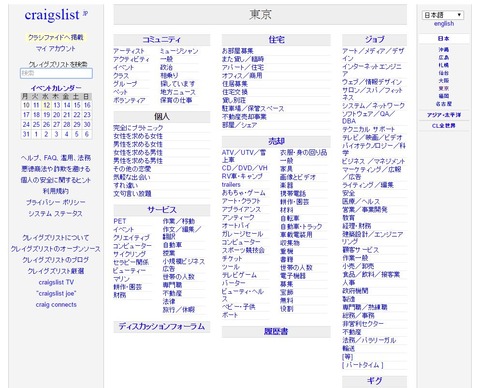Select day 12 in the event calendar
480x388 pixels.
coord(47,105)
